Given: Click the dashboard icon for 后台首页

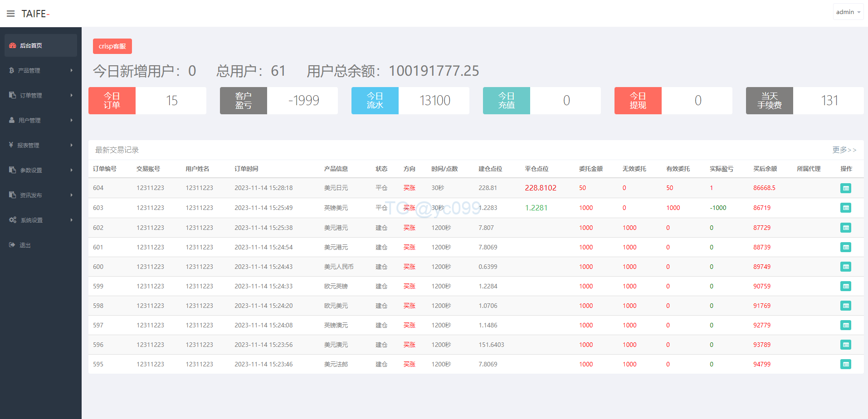Looking at the screenshot, I should pyautogui.click(x=13, y=45).
